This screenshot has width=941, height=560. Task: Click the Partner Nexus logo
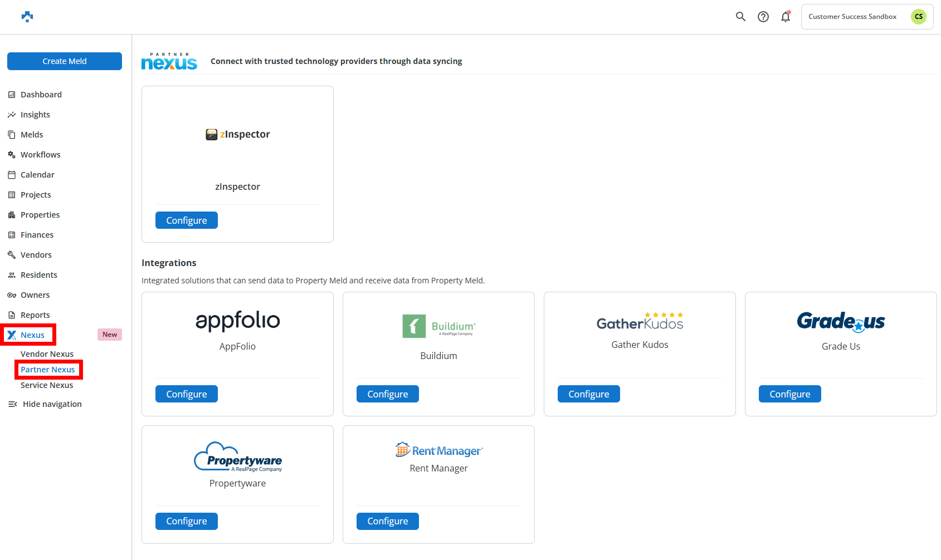(169, 61)
